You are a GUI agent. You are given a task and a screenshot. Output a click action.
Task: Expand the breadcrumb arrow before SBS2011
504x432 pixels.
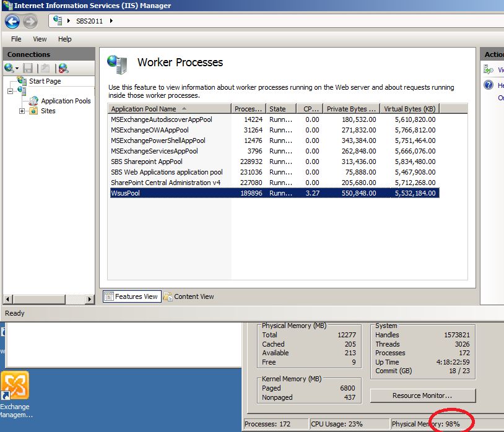69,21
